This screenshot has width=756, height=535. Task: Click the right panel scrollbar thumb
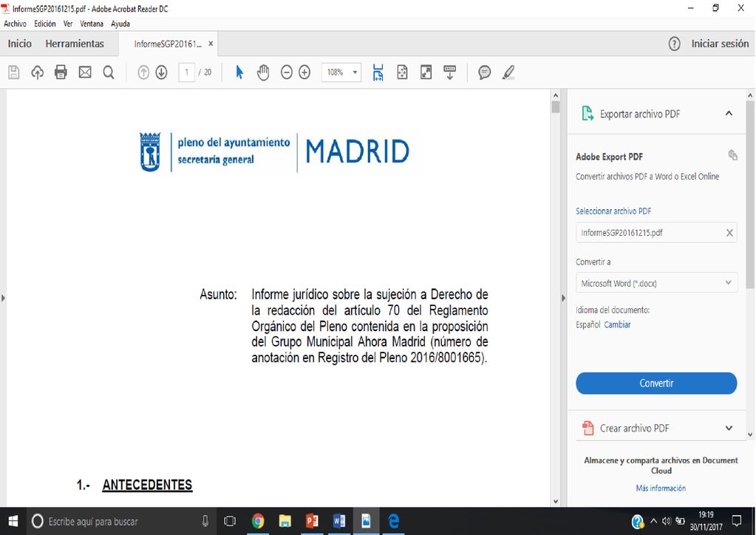click(x=750, y=195)
